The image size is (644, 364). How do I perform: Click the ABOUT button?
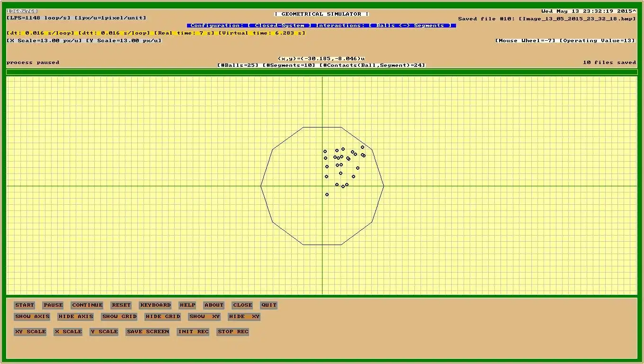(214, 305)
